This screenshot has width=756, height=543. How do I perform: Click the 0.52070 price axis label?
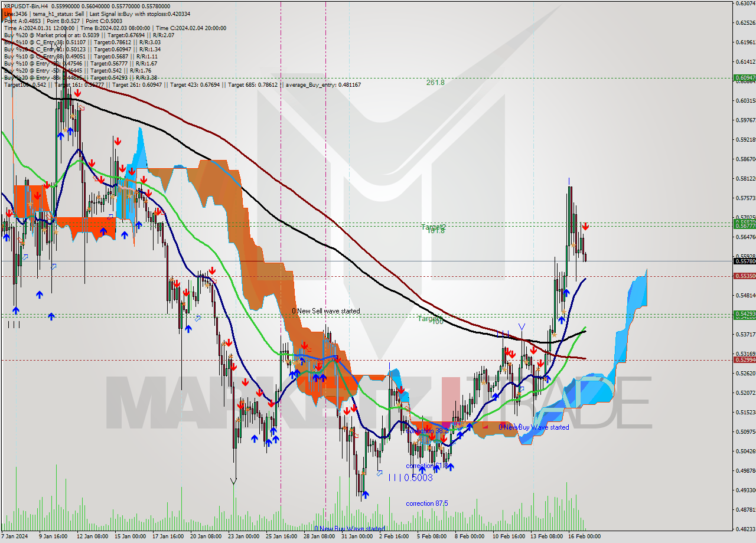[745, 393]
